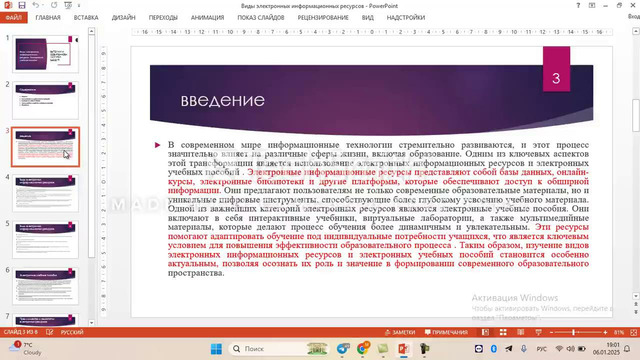
Task: Open the НАДСТРОЙКИ ribbon tab
Action: point(406,18)
